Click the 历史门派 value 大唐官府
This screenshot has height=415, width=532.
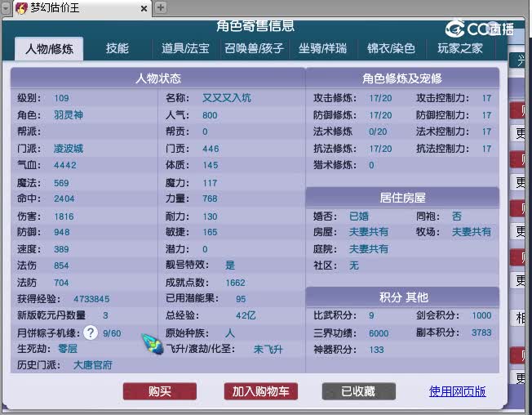coord(93,365)
